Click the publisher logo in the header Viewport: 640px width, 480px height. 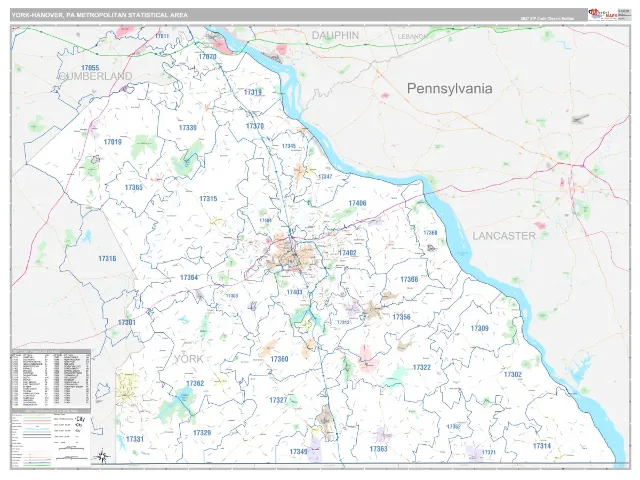coord(603,15)
